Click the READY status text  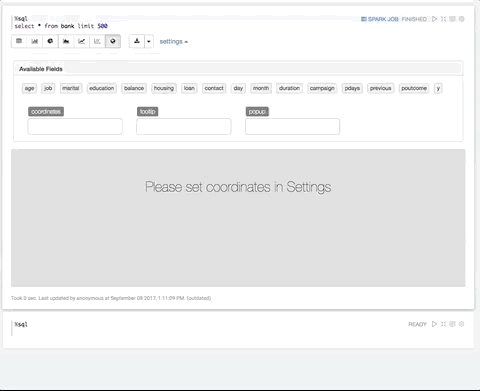tap(417, 324)
